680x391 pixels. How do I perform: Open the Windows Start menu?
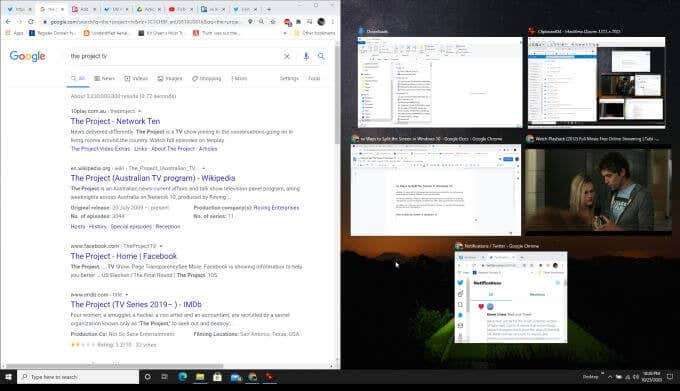[x=8, y=377]
